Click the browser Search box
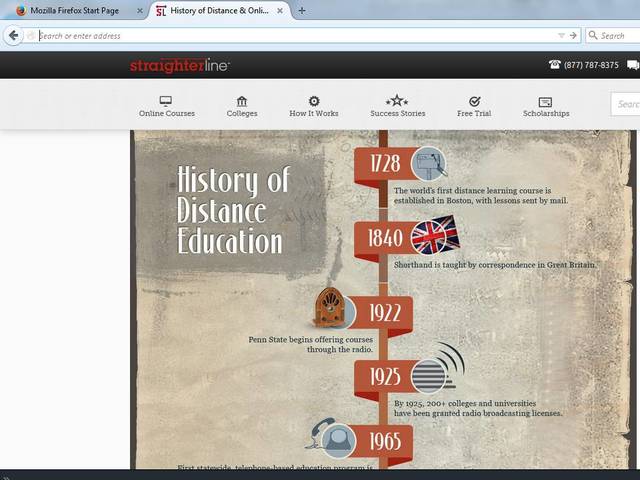 [613, 36]
